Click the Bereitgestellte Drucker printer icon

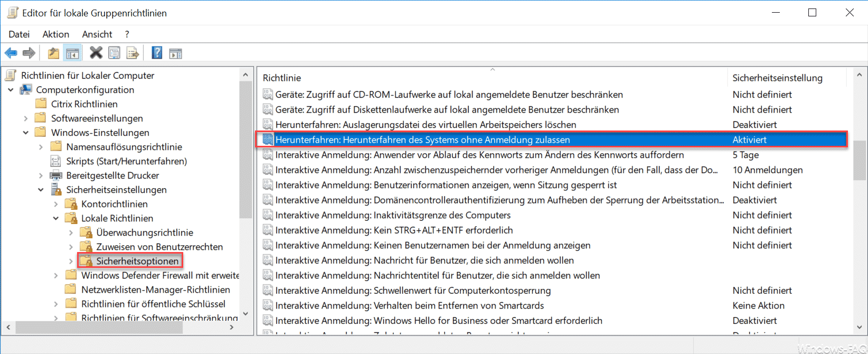pos(55,175)
